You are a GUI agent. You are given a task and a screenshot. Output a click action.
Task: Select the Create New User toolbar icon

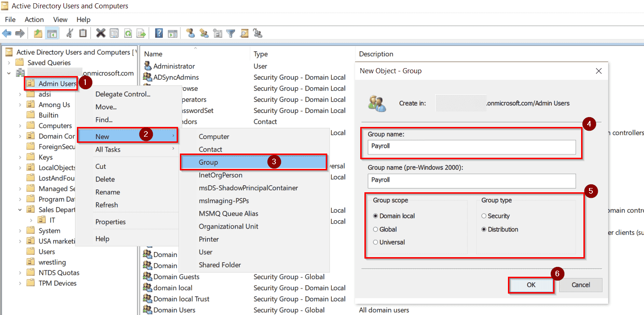[190, 33]
